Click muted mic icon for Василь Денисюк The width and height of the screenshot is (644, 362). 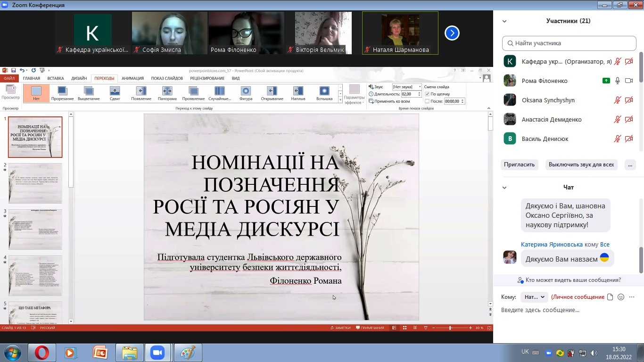pos(618,139)
